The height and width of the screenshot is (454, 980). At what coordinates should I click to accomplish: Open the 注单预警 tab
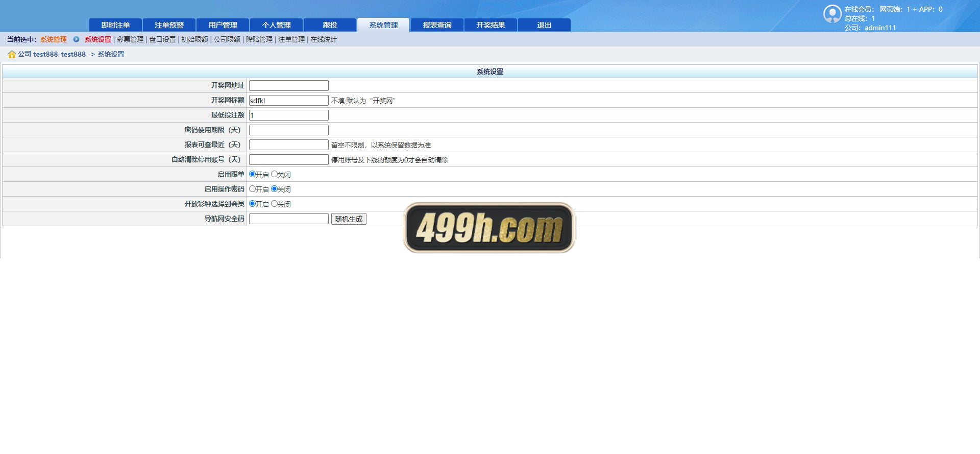(169, 25)
